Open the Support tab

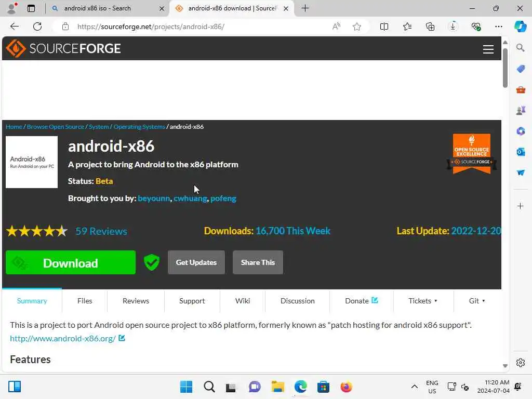192,301
